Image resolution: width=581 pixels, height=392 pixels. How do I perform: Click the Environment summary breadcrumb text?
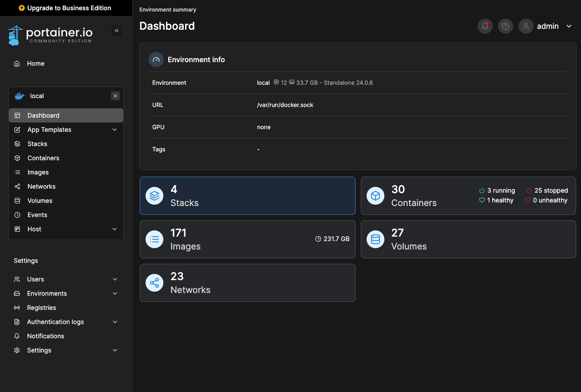coord(168,9)
